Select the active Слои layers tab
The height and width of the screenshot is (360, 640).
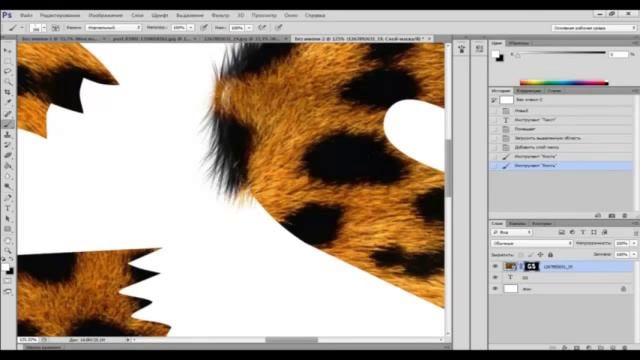pos(497,224)
